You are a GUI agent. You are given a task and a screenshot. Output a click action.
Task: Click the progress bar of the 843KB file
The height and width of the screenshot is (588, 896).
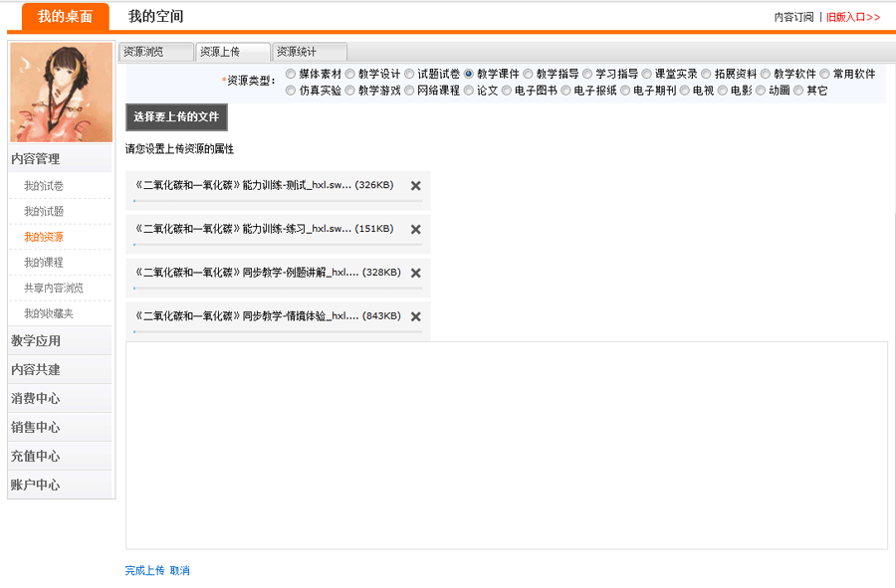tap(278, 332)
